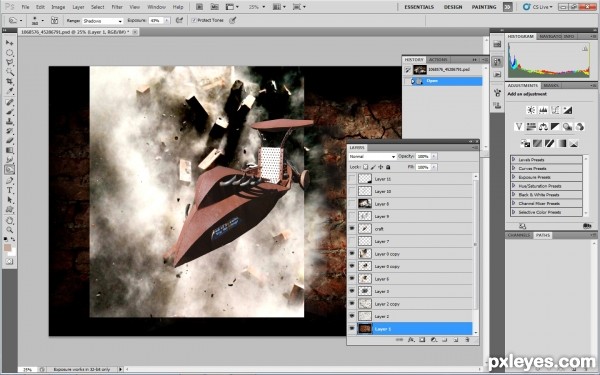Delete layer using trash icon
Image resolution: width=600 pixels, height=375 pixels.
click(467, 339)
